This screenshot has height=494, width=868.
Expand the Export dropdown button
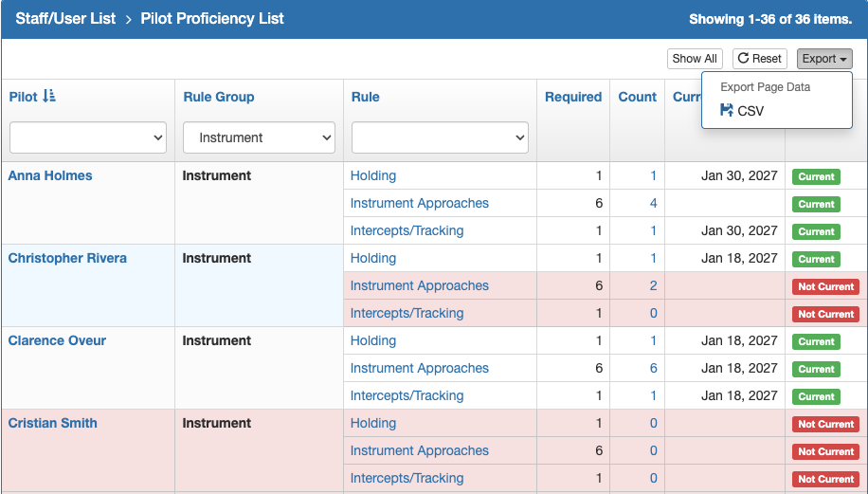[824, 59]
